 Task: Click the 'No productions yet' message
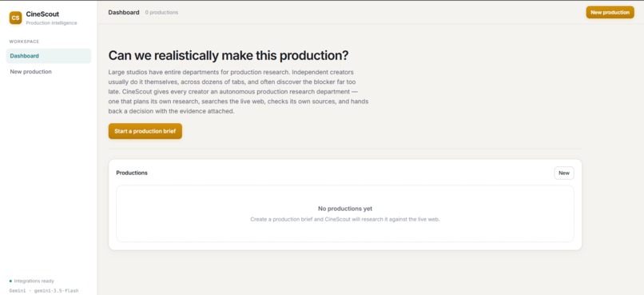point(345,209)
